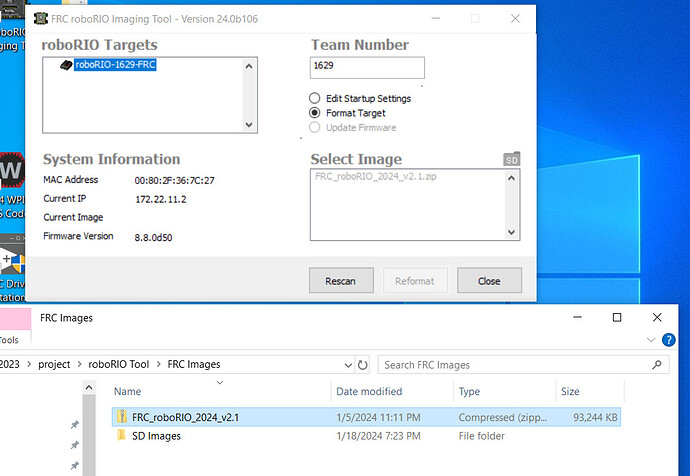This screenshot has width=690, height=476.
Task: Select the Format Target radio button
Action: 314,113
